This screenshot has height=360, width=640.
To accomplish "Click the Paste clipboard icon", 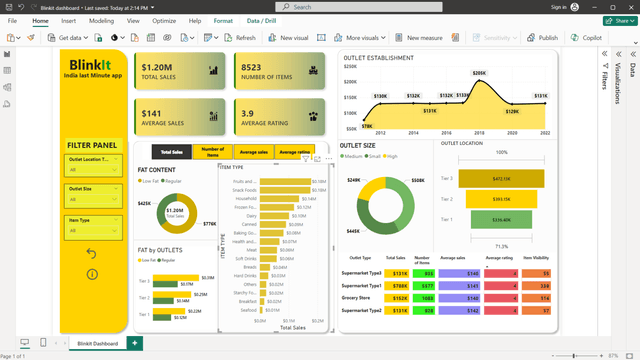I will coord(11,38).
